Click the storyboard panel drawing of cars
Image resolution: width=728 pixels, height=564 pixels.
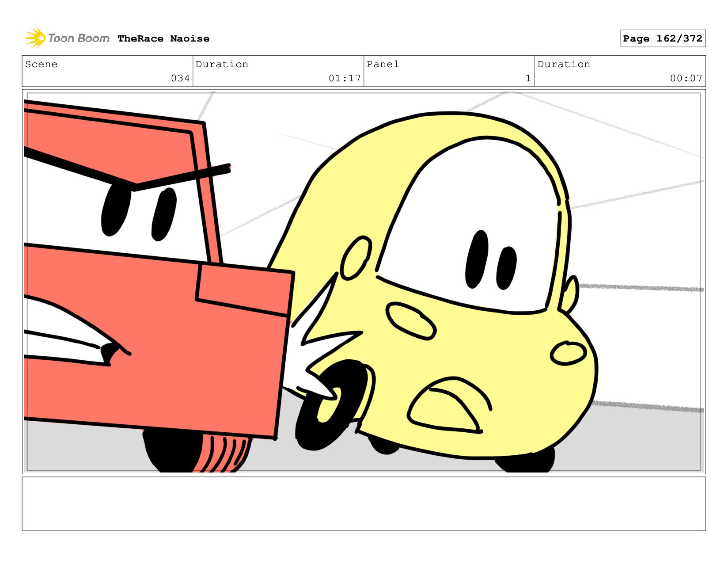(x=364, y=282)
